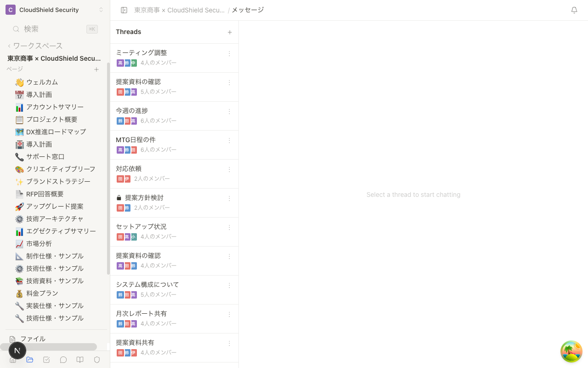Click the notification bell icon
This screenshot has width=588, height=368.
point(574,10)
